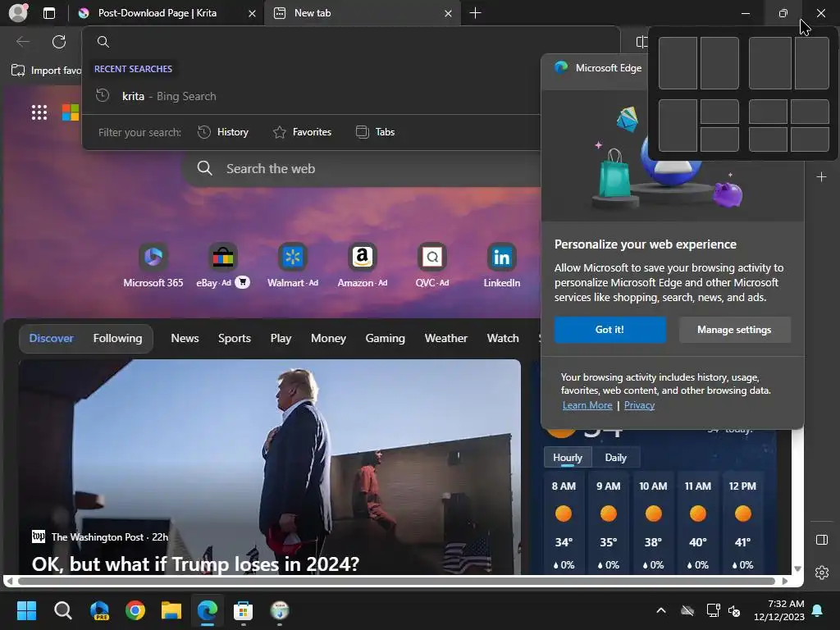Click the horizontal scrollbar at page bottom

click(x=396, y=582)
